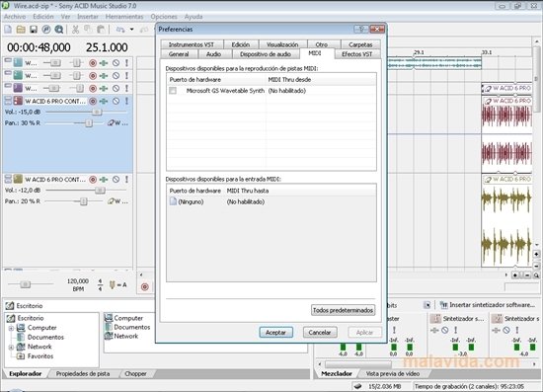The width and height of the screenshot is (543, 392).
Task: Click the Todos predeterminados button
Action: (343, 310)
